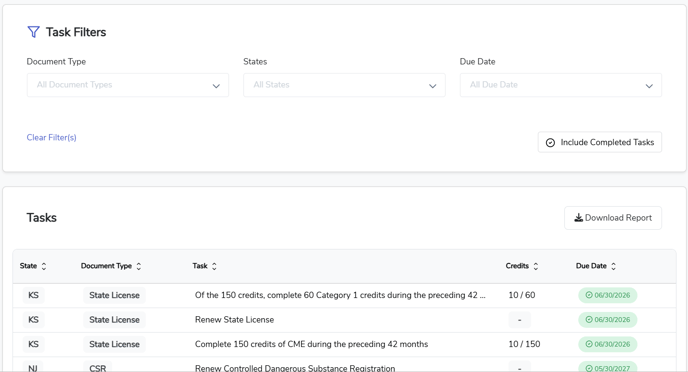Select the Complete 150 credits of CME task
Viewport: 688px width, 372px height.
click(312, 344)
